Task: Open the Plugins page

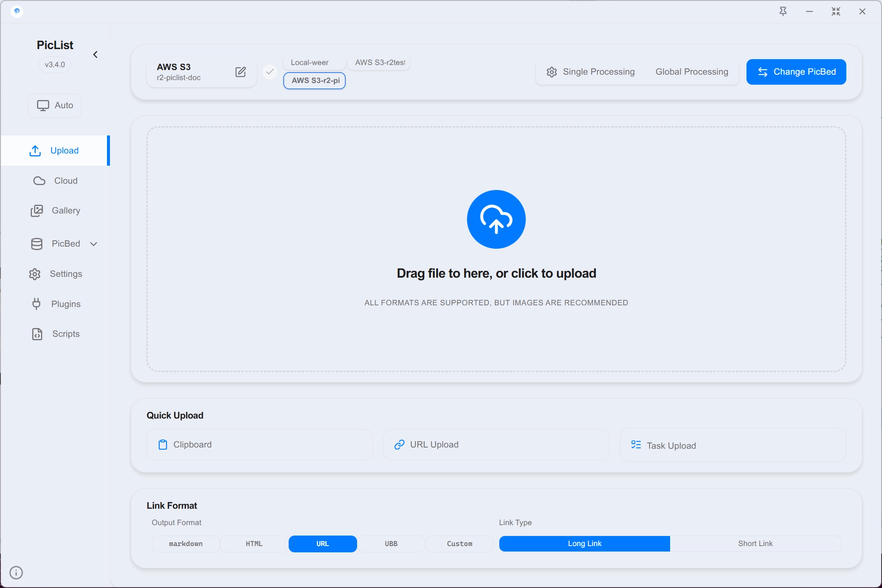Action: click(55, 304)
